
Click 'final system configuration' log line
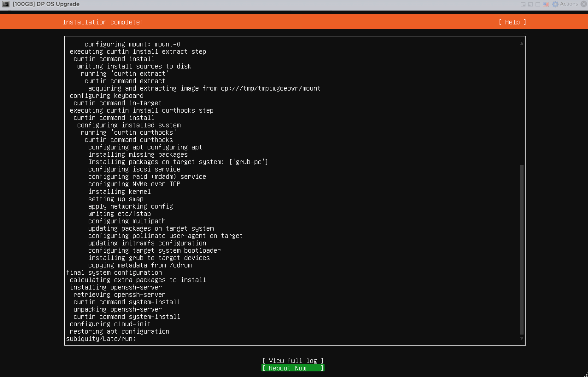(114, 273)
